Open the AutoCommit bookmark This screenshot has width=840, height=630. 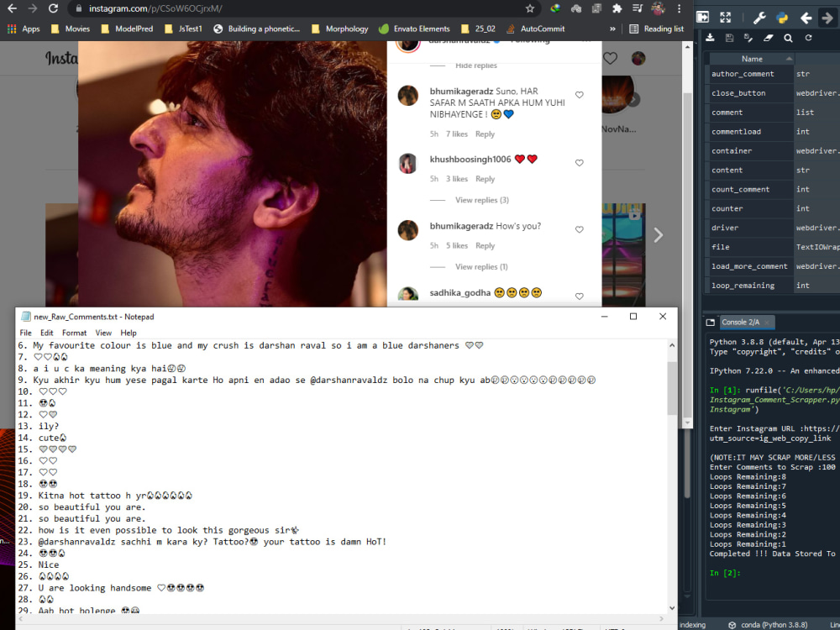point(536,29)
